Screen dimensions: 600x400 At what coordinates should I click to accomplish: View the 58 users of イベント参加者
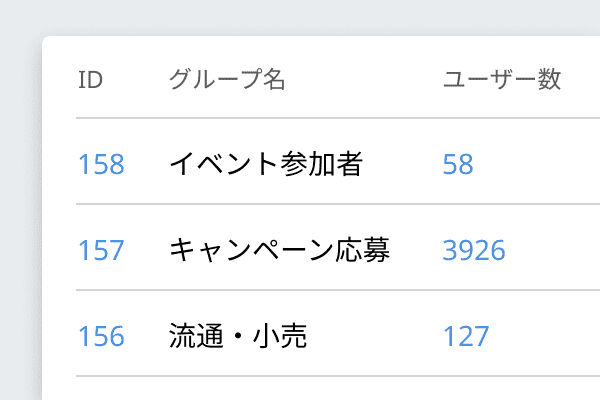(x=458, y=164)
